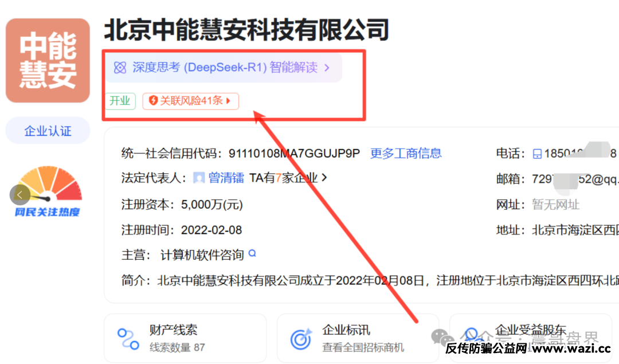The height and width of the screenshot is (364, 619).
Task: Click the company title 北京中能慧安科技有限公司
Action: (x=246, y=30)
